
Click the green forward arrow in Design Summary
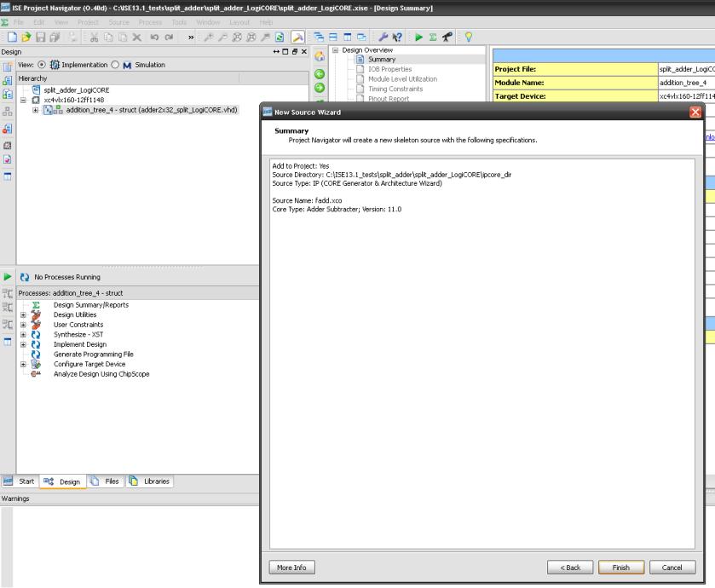click(x=320, y=88)
